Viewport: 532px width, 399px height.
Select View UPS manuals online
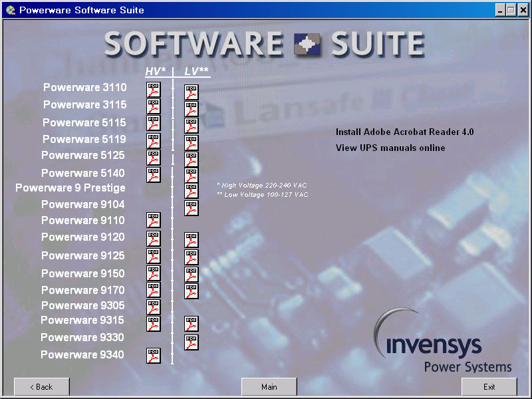[390, 148]
